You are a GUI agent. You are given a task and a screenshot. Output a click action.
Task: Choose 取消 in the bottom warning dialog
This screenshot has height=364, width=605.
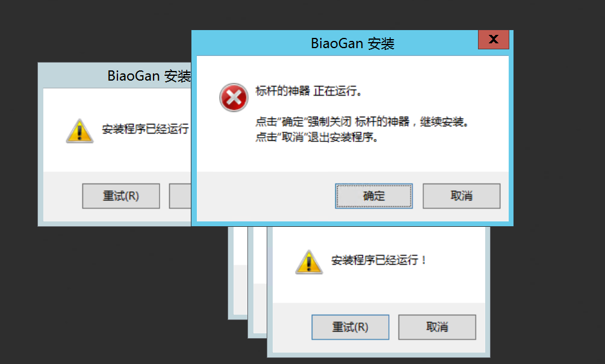pyautogui.click(x=437, y=327)
